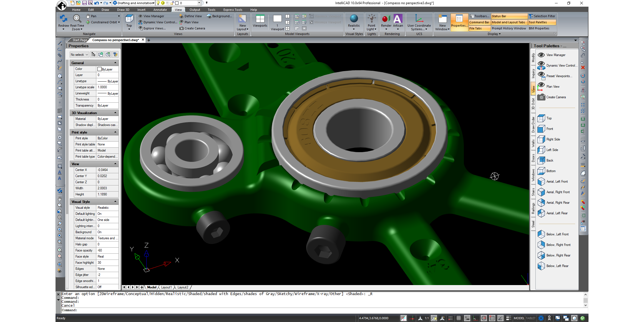
Task: Click the BIM Properties button
Action: 539,28
